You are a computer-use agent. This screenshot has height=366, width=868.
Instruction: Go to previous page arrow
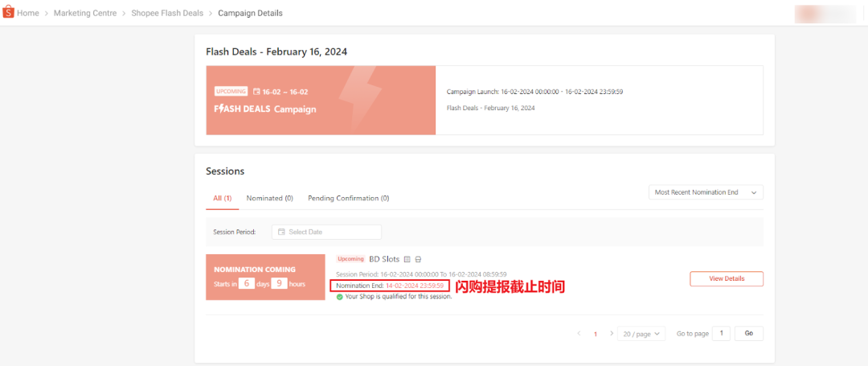point(579,333)
